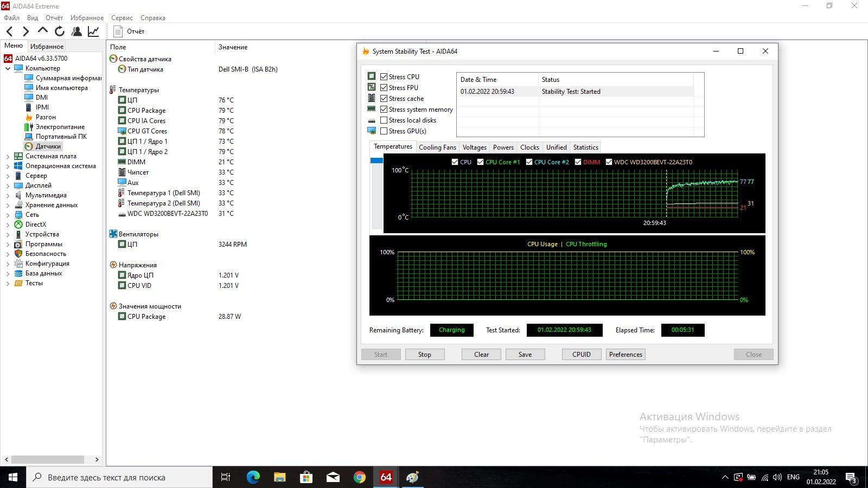The height and width of the screenshot is (488, 868).
Task: Toggle WDC WD3200BEVT graph checkbox
Action: 609,162
